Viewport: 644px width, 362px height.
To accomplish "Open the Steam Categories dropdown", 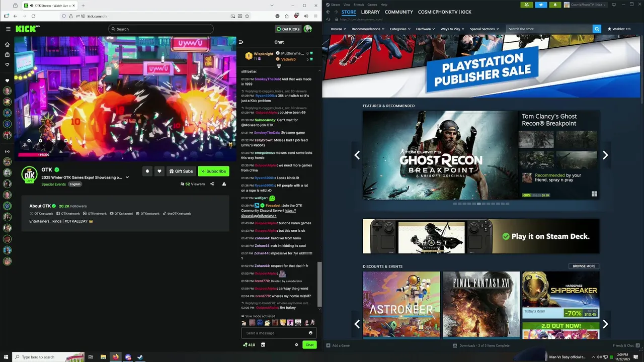I will (x=400, y=29).
